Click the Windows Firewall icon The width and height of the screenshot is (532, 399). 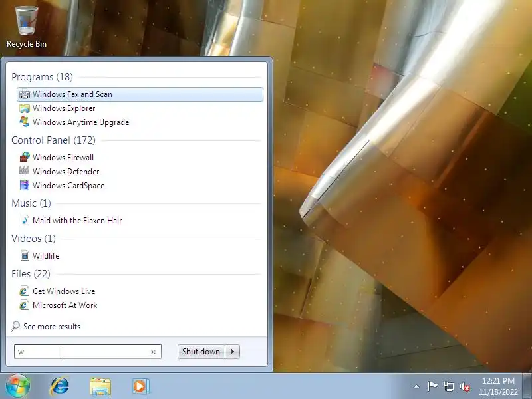point(25,157)
